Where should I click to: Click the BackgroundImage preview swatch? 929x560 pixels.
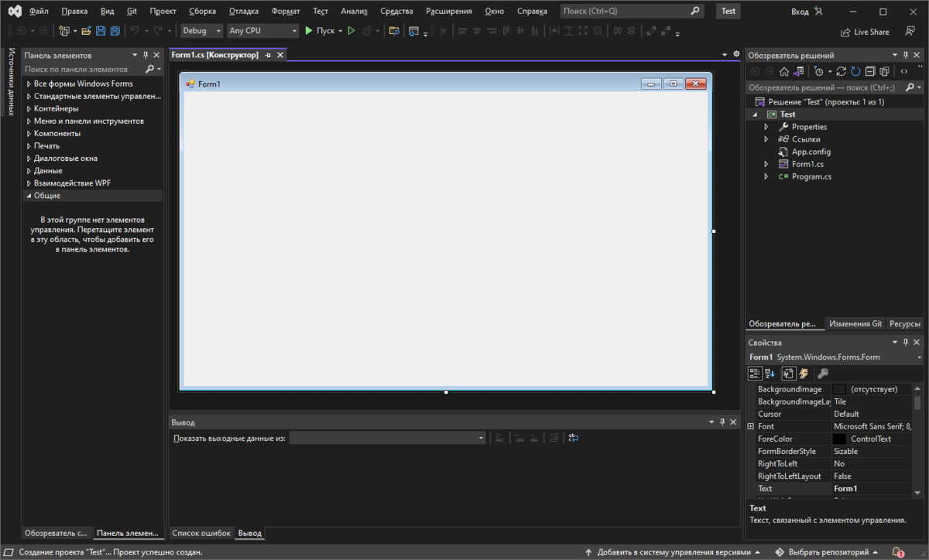coord(839,389)
